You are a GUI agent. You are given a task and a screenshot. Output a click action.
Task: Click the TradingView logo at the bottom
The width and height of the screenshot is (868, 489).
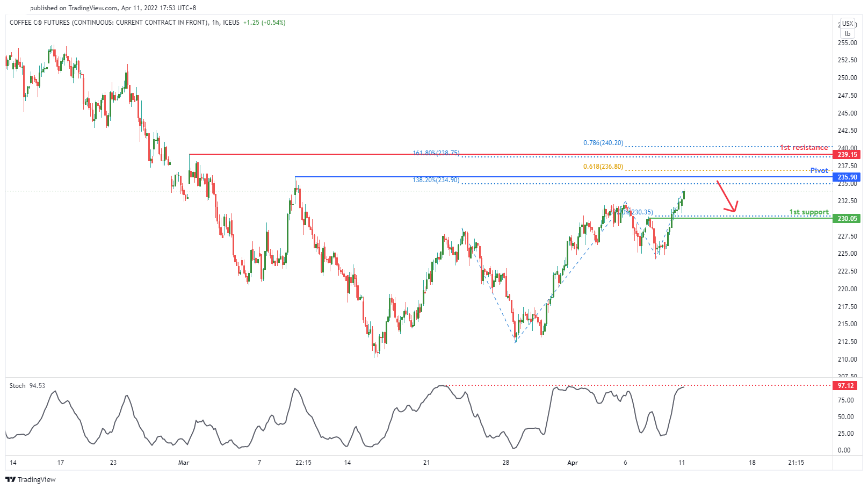tap(31, 479)
